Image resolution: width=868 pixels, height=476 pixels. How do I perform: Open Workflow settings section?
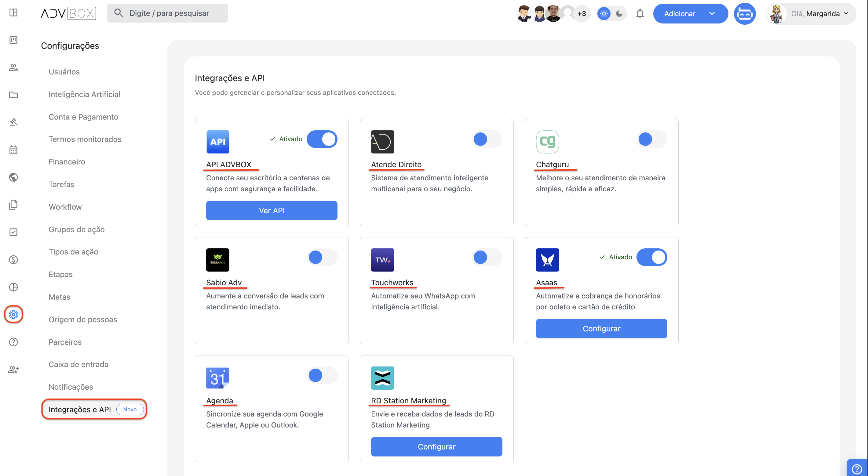tap(65, 207)
